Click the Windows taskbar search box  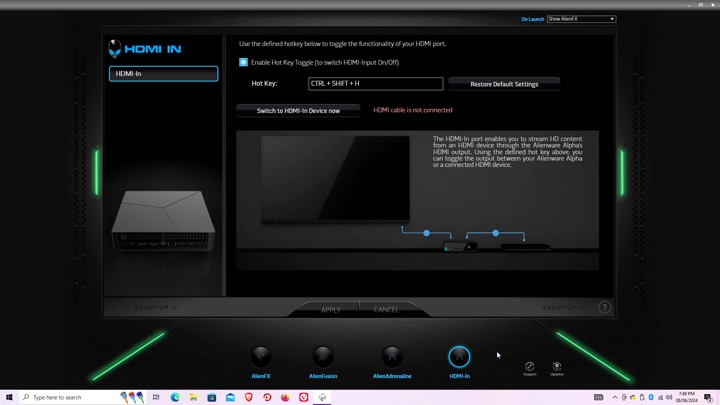point(70,397)
